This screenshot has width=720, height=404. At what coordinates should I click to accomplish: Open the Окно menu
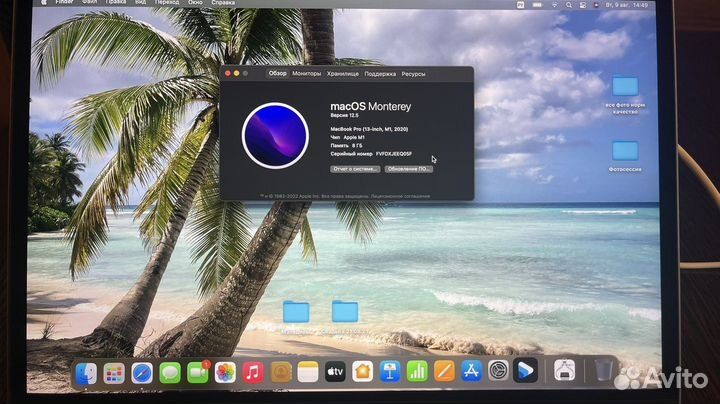(195, 2)
